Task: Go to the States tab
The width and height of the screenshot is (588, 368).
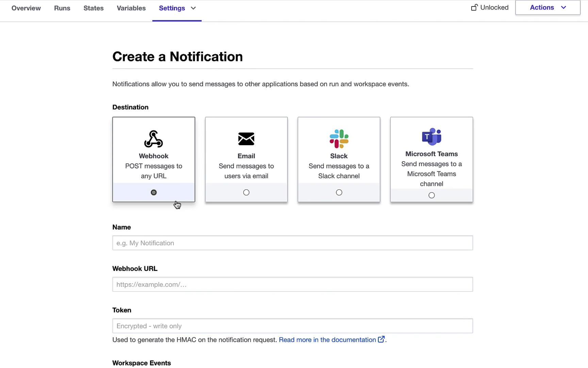Action: 94,8
